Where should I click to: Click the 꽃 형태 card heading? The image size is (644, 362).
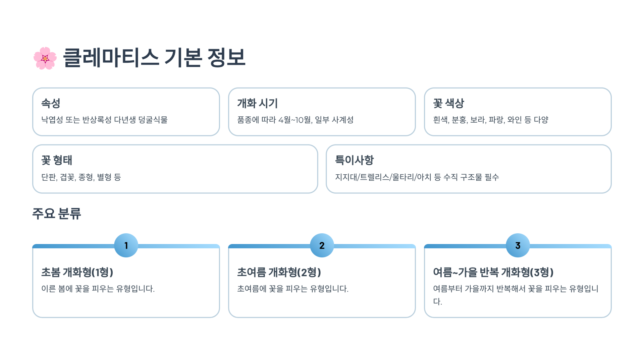click(57, 160)
